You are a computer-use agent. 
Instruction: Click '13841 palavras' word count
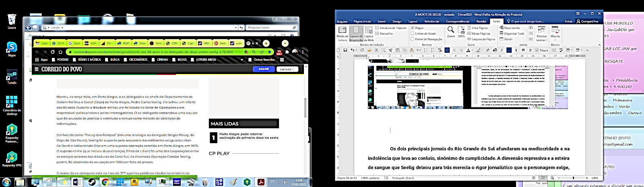370,178
